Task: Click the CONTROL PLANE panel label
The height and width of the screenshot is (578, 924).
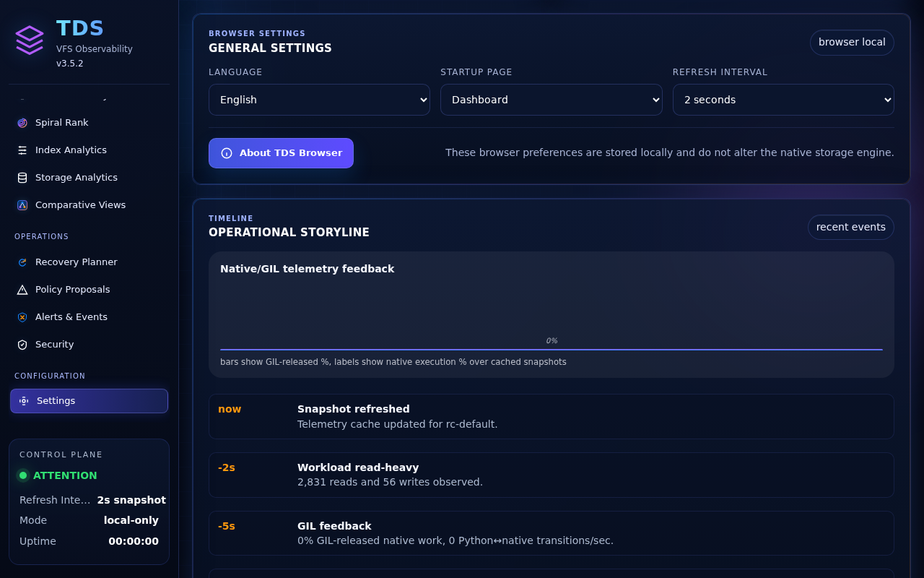Action: pos(61,454)
